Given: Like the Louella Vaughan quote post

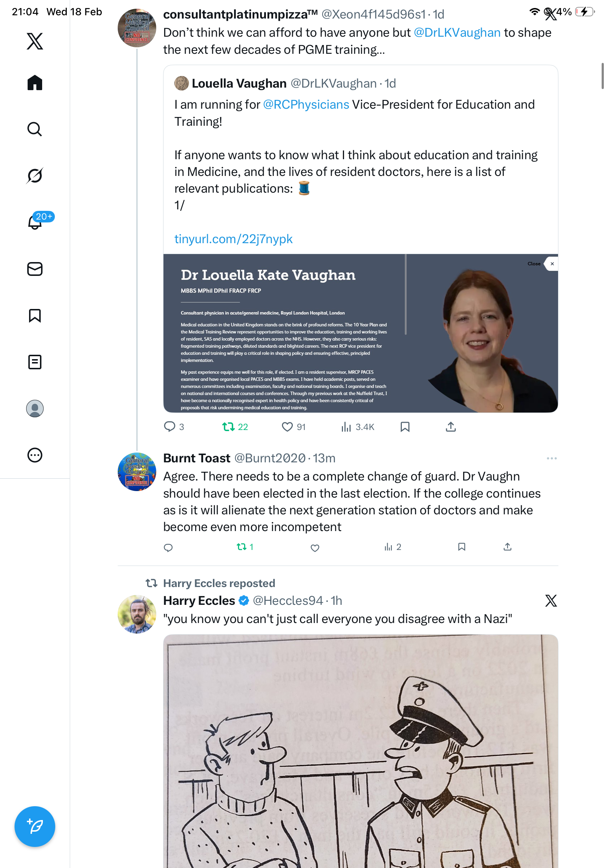Looking at the screenshot, I should click(x=287, y=427).
